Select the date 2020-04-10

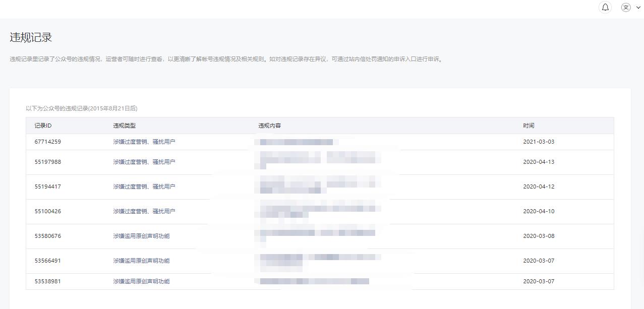tap(538, 211)
